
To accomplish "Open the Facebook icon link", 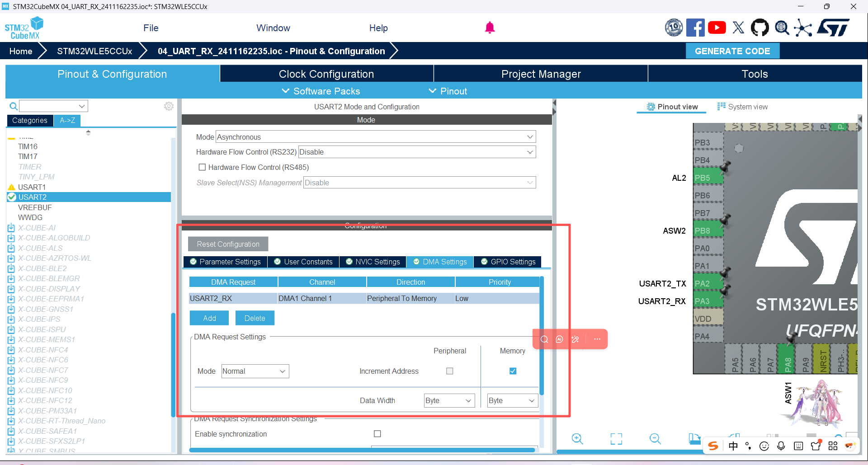I will coord(695,28).
